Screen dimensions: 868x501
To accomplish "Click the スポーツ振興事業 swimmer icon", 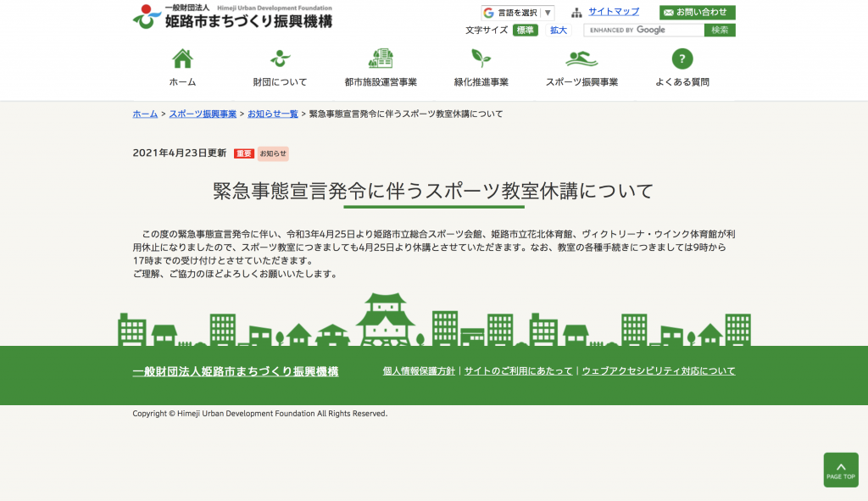I will (581, 58).
